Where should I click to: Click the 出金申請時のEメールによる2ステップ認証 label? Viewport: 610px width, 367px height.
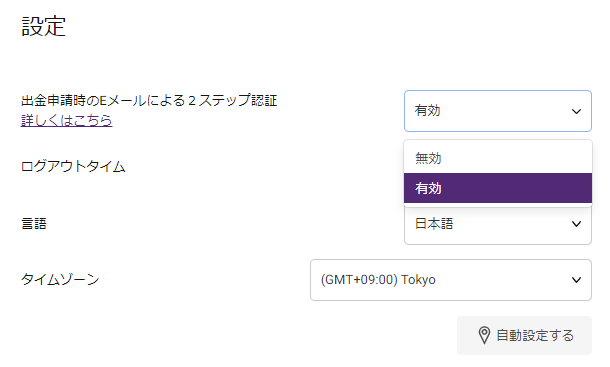(149, 100)
